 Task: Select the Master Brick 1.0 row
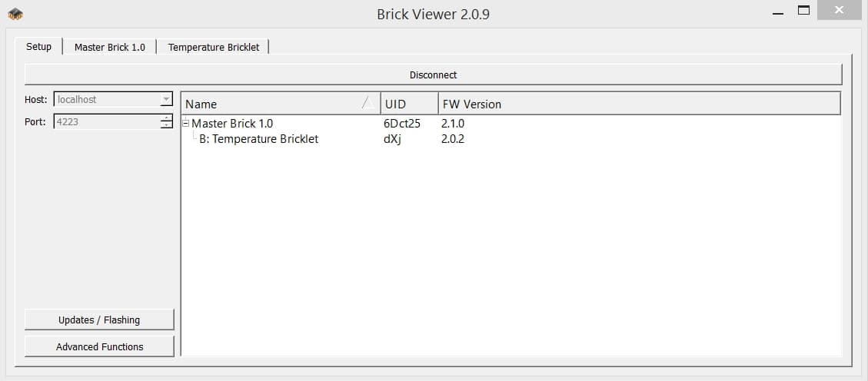tap(232, 123)
